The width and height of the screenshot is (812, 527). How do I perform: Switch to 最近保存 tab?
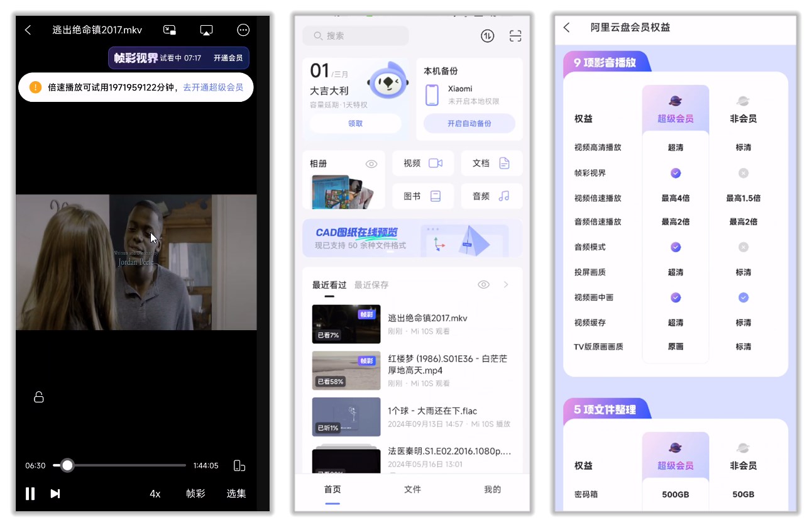click(x=371, y=285)
